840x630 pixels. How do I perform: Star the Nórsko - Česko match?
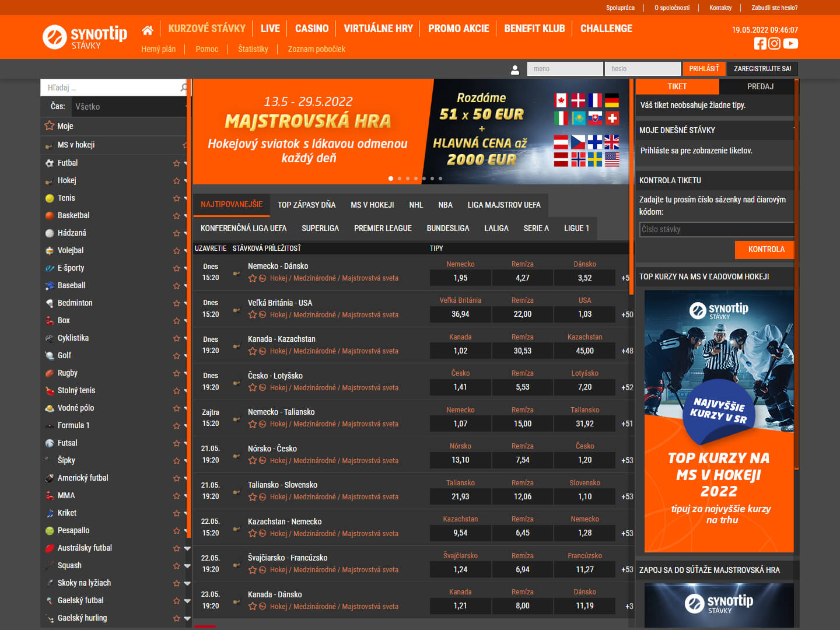point(253,460)
